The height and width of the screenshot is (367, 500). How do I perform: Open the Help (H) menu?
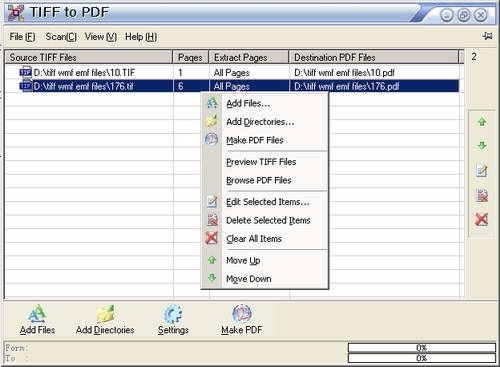point(141,37)
